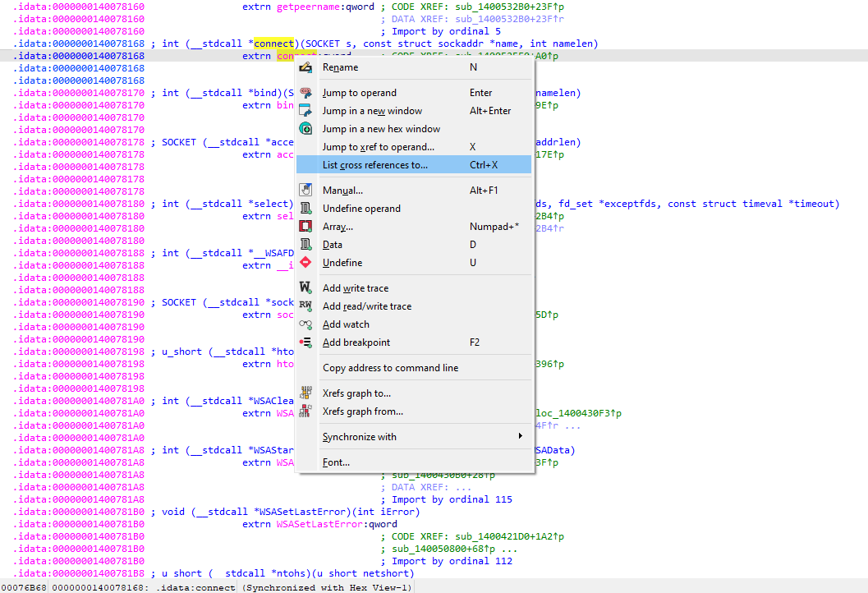Select Copy address to command line
Screen dimensions: 868x593
click(390, 368)
